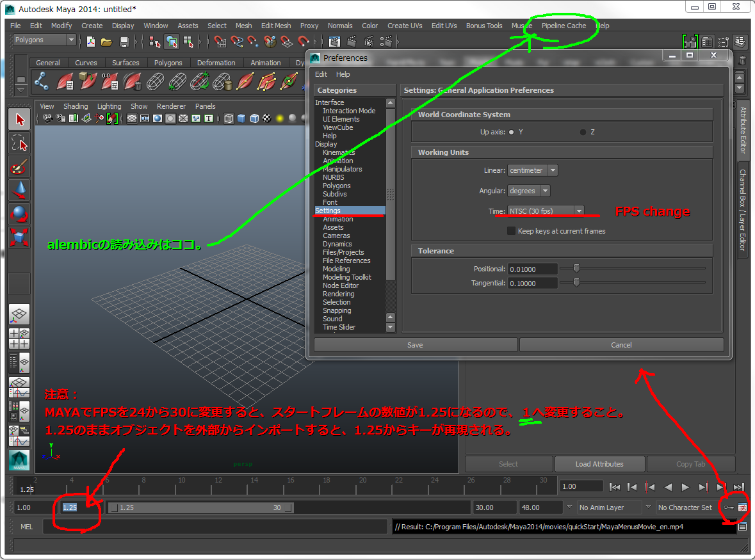755x560 pixels.
Task: Select the Settings category row
Action: (x=350, y=211)
